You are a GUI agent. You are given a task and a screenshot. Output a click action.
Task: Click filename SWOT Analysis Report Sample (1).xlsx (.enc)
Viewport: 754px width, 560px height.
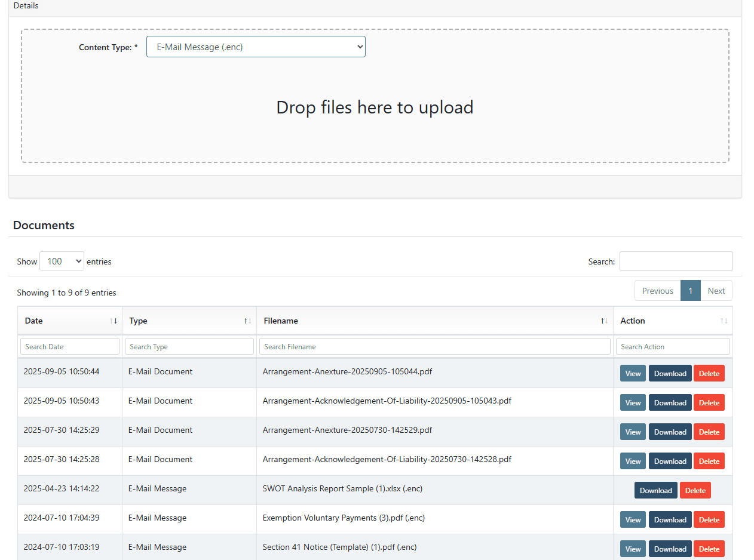point(342,488)
